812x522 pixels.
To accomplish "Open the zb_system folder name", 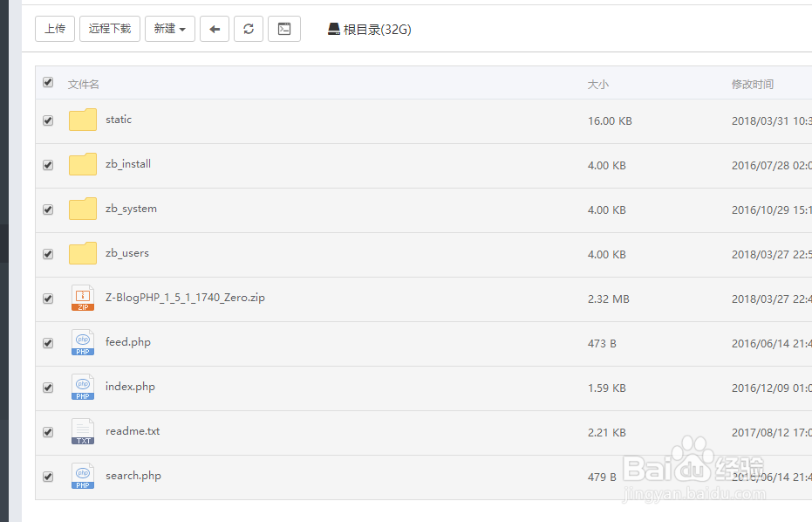I will coord(131,209).
